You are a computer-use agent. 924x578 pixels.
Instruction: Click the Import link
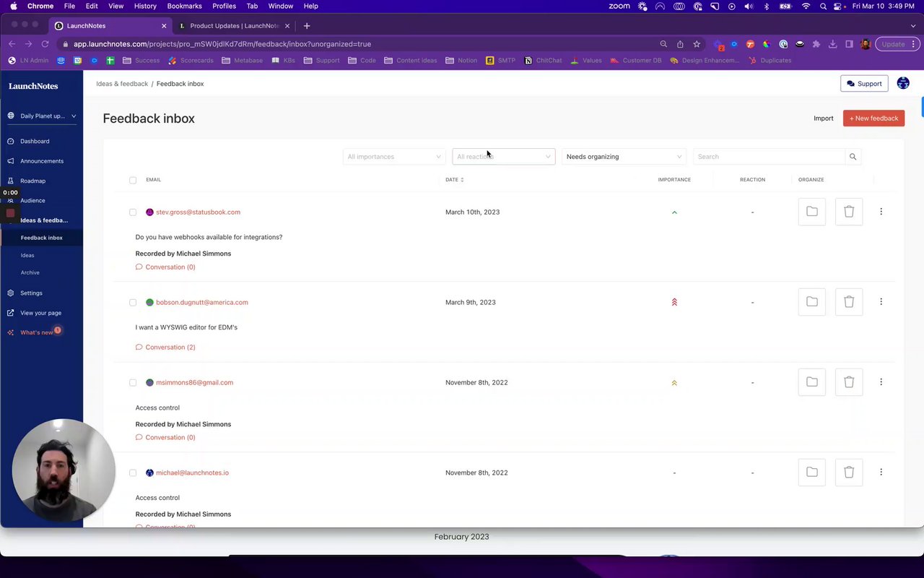click(x=824, y=118)
